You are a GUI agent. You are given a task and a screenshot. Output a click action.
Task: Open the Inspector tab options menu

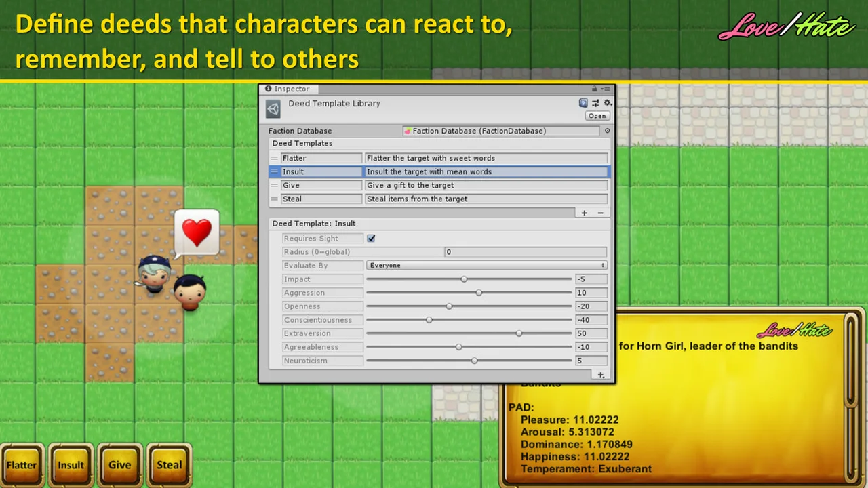608,89
